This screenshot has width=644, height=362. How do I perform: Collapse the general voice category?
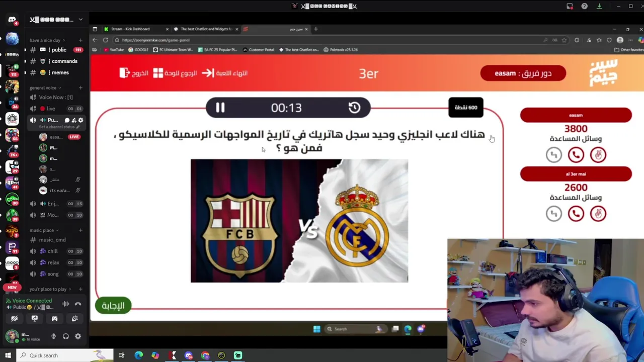[x=45, y=88]
